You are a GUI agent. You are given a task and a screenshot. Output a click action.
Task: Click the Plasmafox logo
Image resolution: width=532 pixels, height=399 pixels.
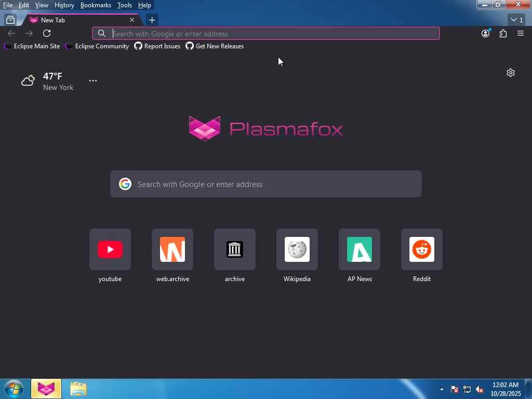point(266,128)
